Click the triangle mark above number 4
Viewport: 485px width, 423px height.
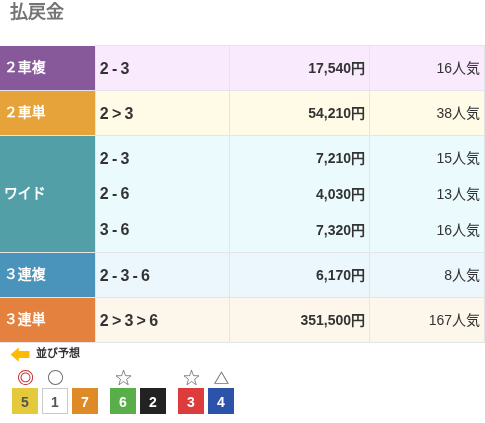[x=221, y=378]
